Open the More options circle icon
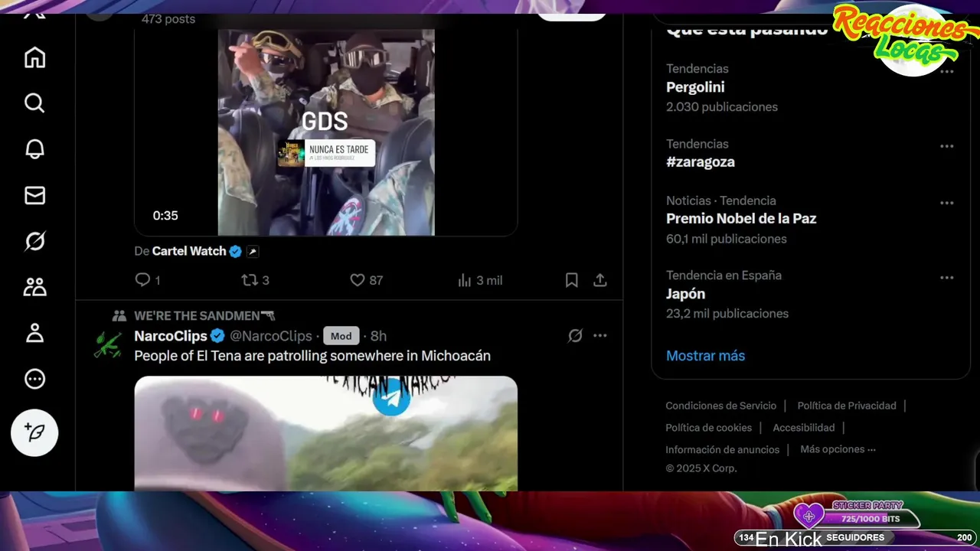This screenshot has height=551, width=980. pyautogui.click(x=34, y=379)
